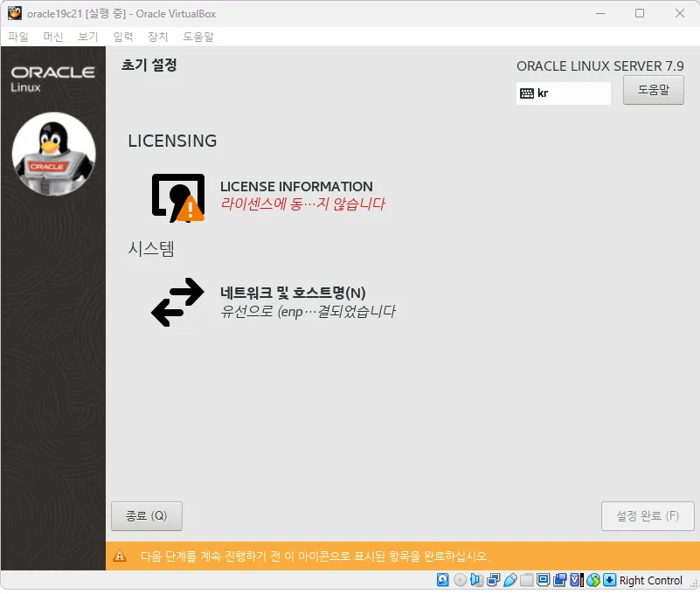Viewport: 700px width, 594px height.
Task: Open the 입력 menu
Action: click(123, 37)
